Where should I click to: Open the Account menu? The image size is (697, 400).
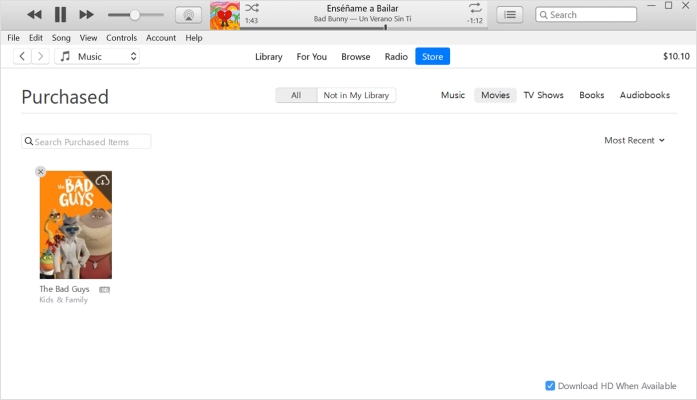161,38
